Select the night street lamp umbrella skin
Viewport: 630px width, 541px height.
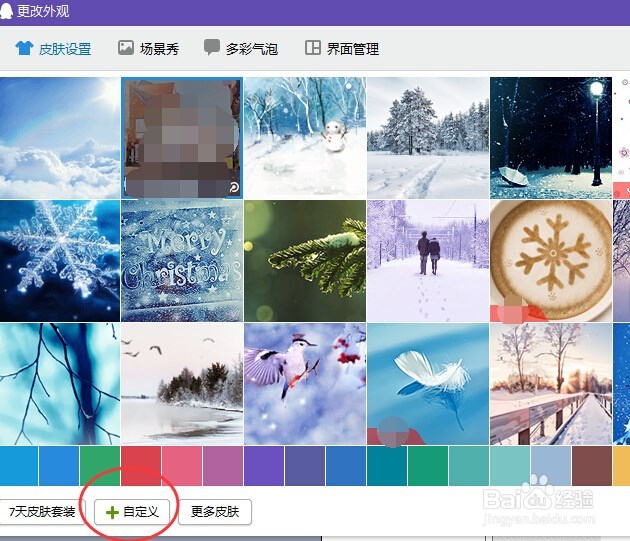(551, 138)
